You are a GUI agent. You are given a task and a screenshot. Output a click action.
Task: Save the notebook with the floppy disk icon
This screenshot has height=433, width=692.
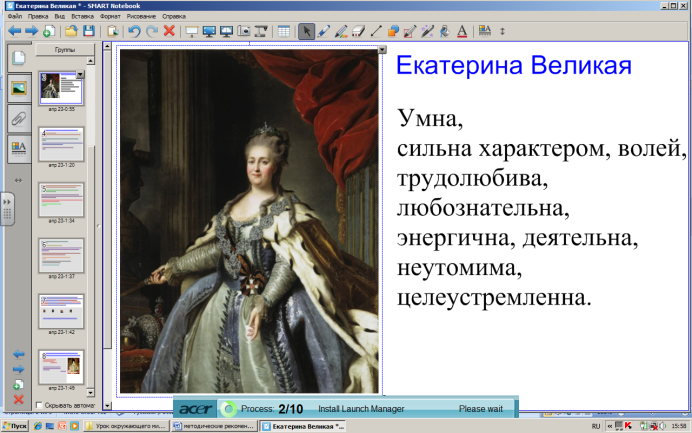pyautogui.click(x=89, y=31)
